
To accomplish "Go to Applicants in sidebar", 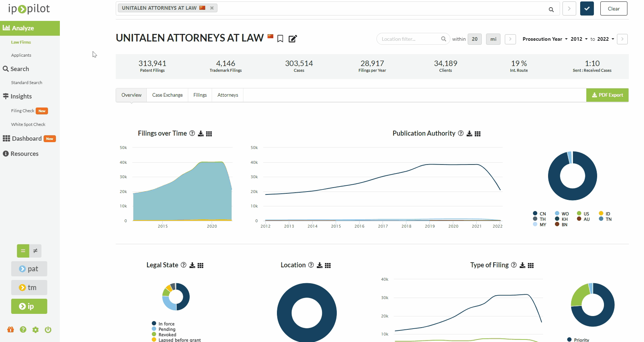I will click(x=21, y=55).
